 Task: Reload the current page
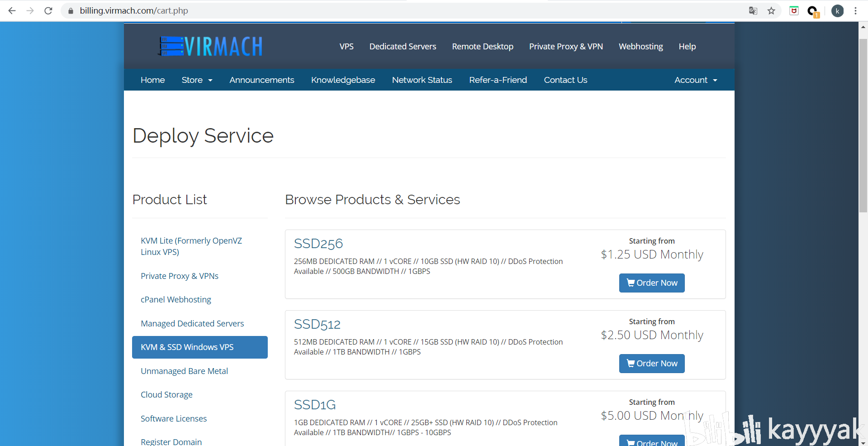click(x=48, y=10)
